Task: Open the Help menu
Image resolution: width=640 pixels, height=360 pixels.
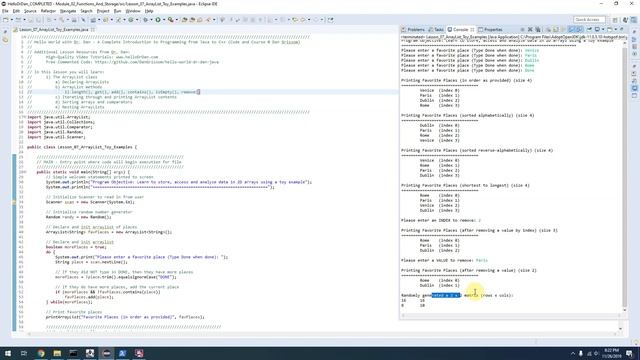Action: tap(149, 11)
